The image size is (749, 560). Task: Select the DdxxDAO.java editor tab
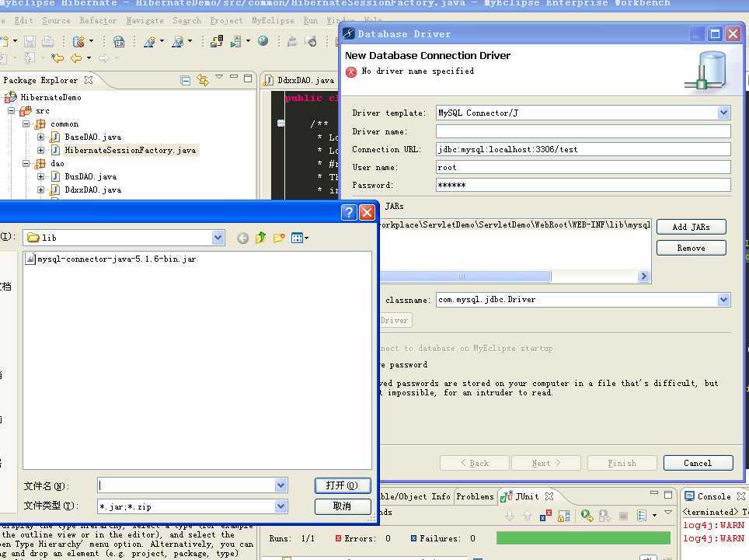coord(299,80)
